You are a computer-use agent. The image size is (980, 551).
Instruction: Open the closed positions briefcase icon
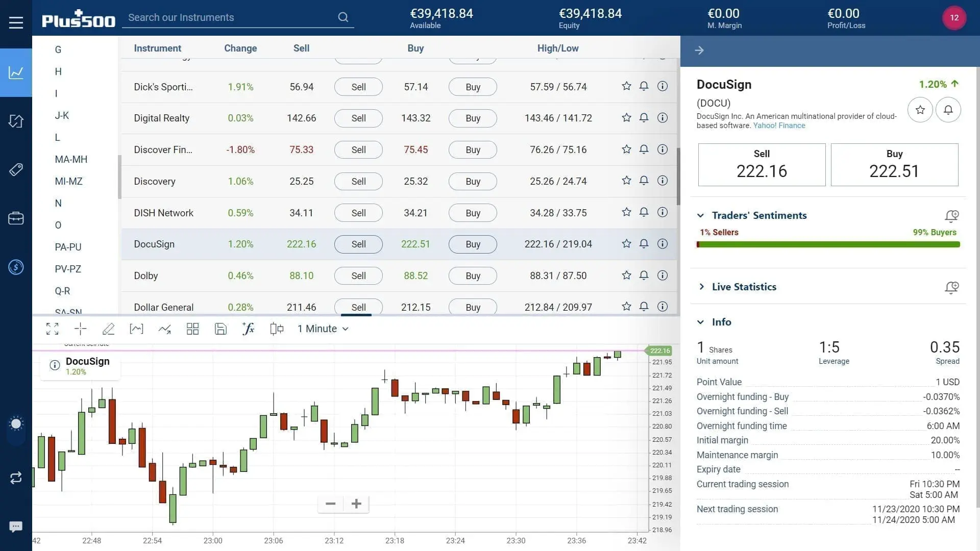click(x=16, y=218)
